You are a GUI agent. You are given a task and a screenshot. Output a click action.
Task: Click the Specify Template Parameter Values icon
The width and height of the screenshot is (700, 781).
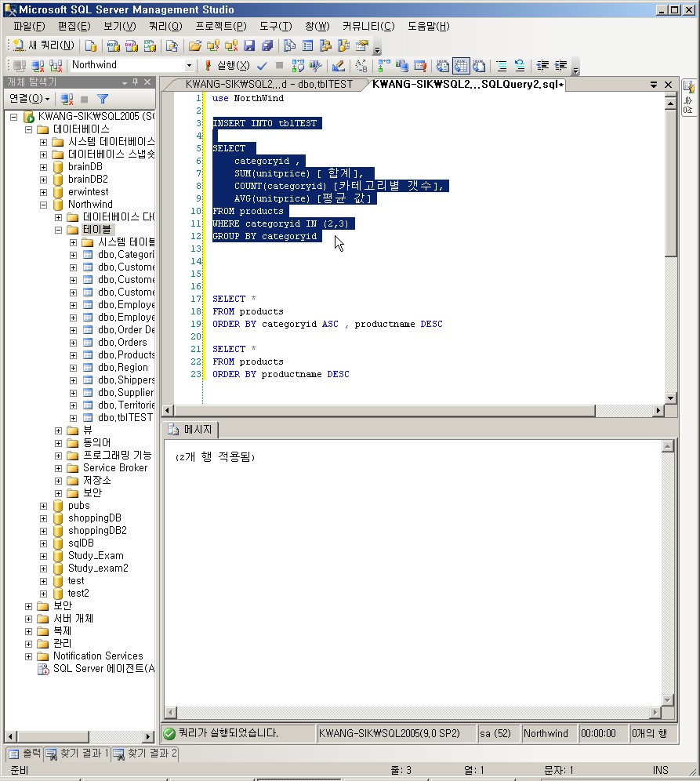pyautogui.click(x=361, y=65)
